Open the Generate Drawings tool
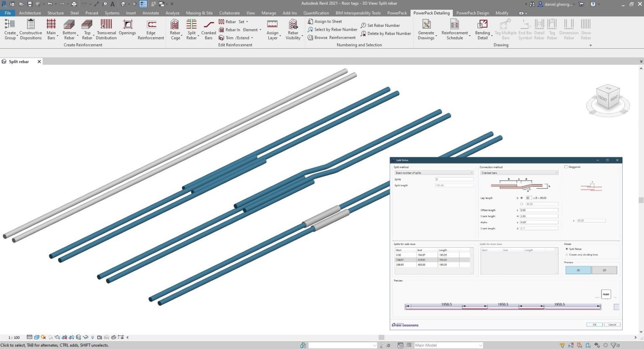 point(426,29)
